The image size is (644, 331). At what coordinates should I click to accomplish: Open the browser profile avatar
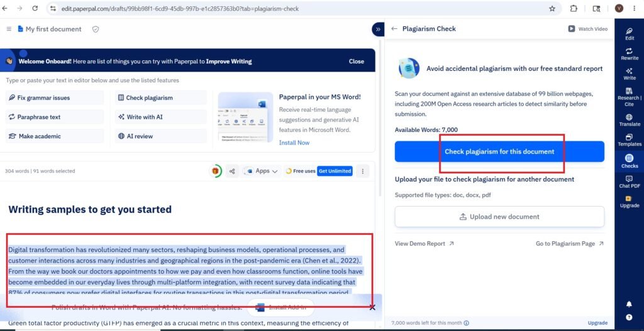tap(619, 9)
